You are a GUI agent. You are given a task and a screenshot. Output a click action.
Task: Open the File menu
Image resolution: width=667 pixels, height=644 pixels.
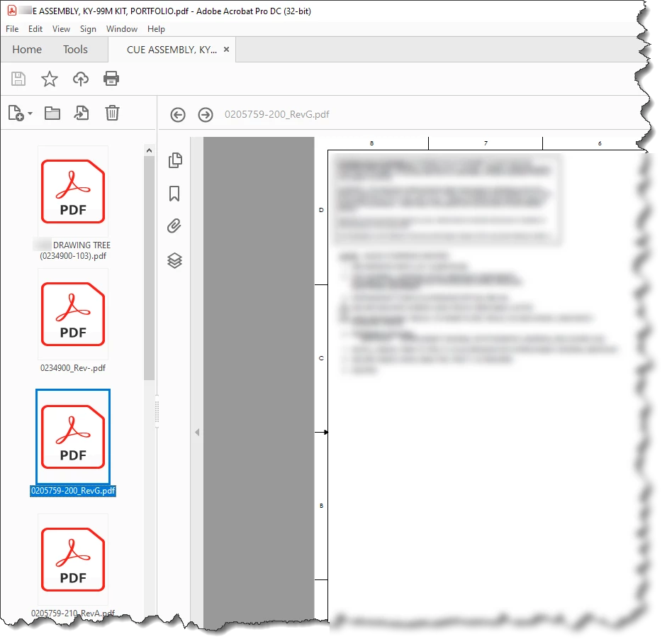tap(12, 29)
